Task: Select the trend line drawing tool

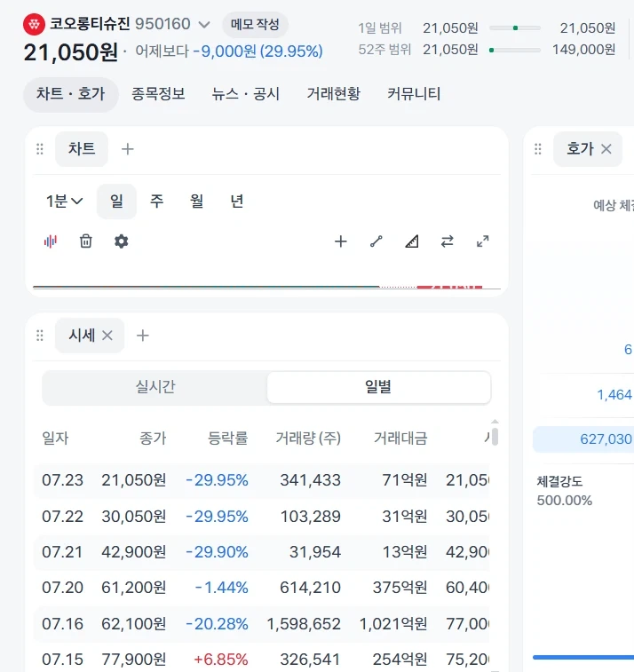Action: [x=376, y=241]
